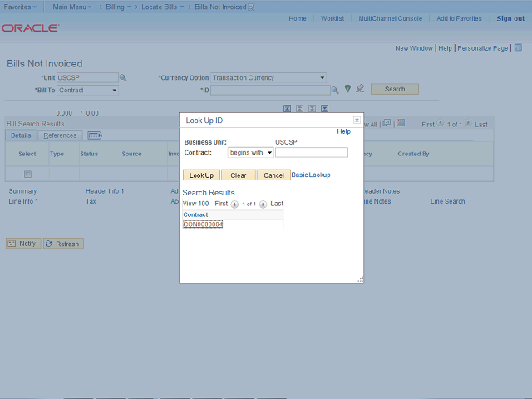Click the previous arrow in lookup Search Results

[234, 204]
